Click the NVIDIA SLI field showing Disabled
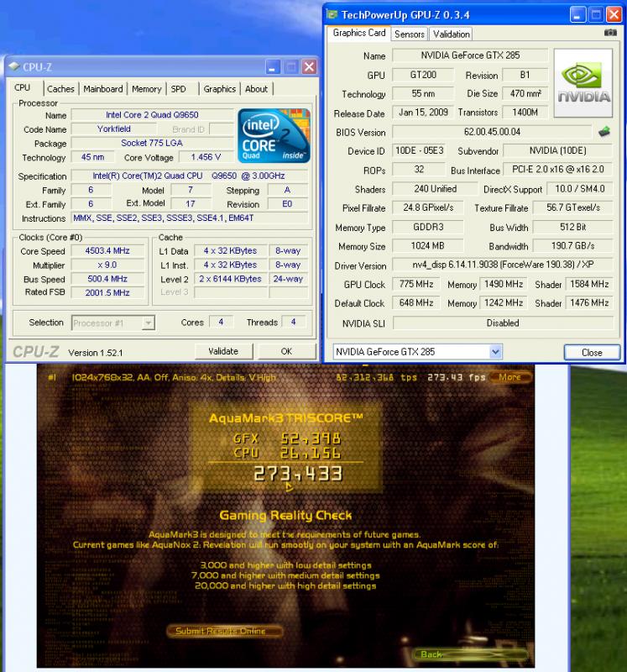This screenshot has height=672, width=627. [503, 323]
